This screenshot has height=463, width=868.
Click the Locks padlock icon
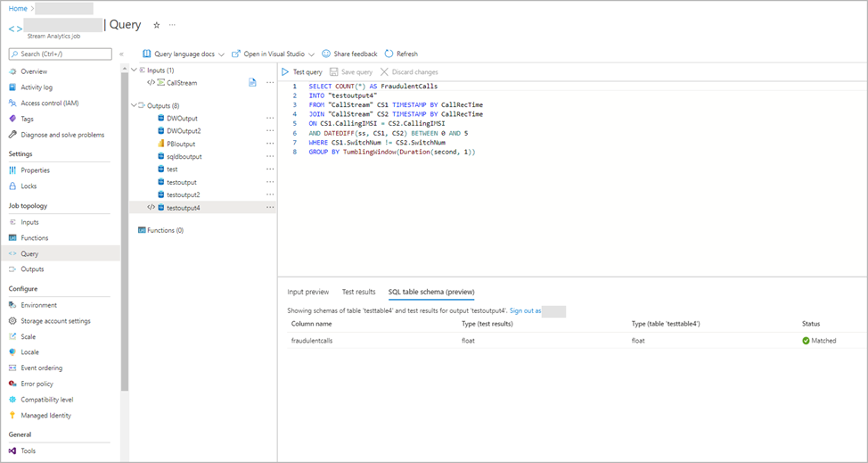click(x=12, y=186)
